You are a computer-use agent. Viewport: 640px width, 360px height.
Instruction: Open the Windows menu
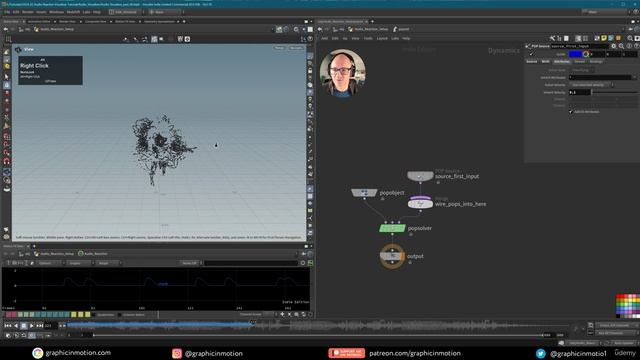coord(56,12)
